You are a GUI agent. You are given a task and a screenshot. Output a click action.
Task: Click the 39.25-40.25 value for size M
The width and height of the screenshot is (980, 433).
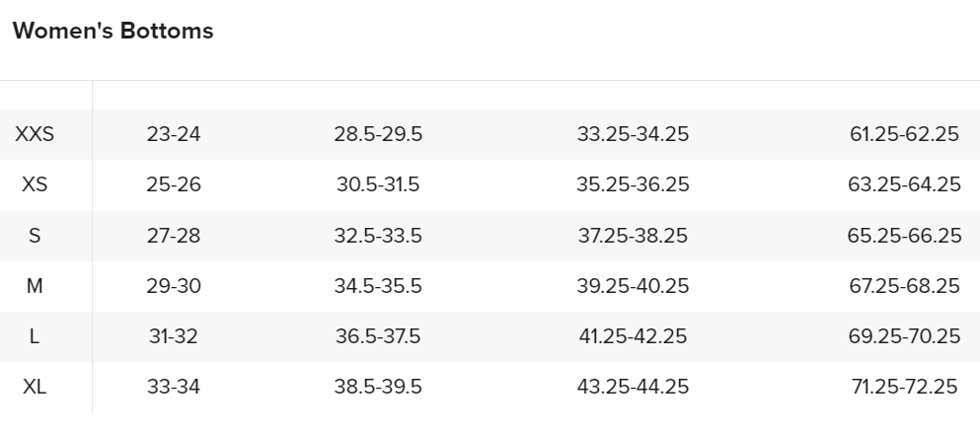point(633,286)
